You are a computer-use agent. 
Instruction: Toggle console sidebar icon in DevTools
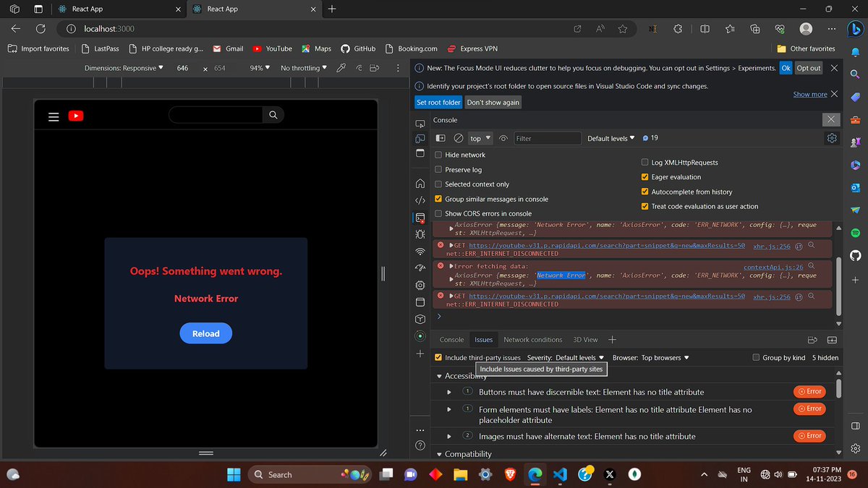441,138
